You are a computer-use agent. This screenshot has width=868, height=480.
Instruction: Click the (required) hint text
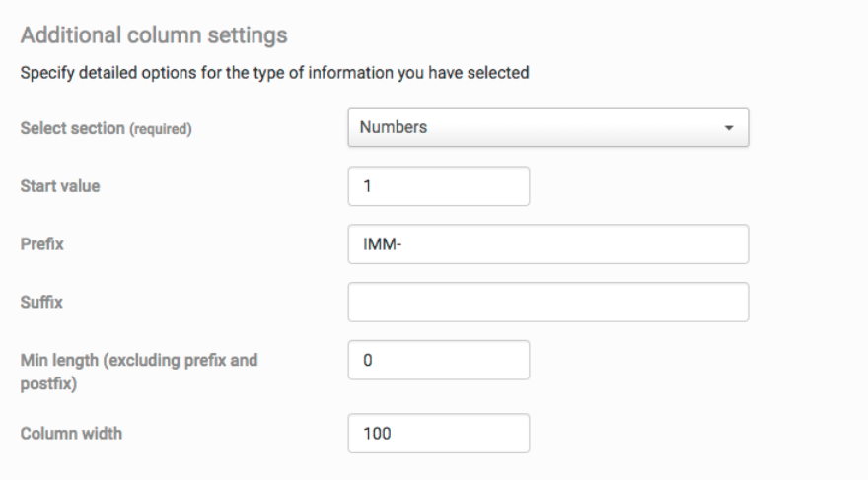(159, 131)
